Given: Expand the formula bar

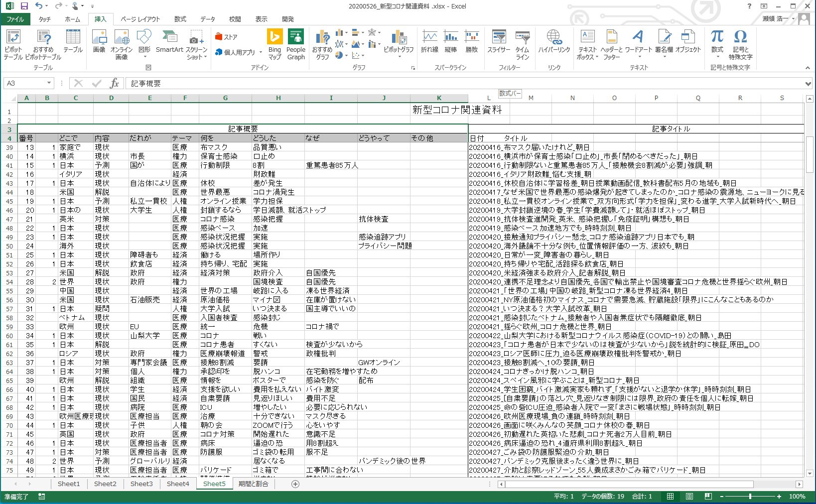Looking at the screenshot, I should (809, 83).
